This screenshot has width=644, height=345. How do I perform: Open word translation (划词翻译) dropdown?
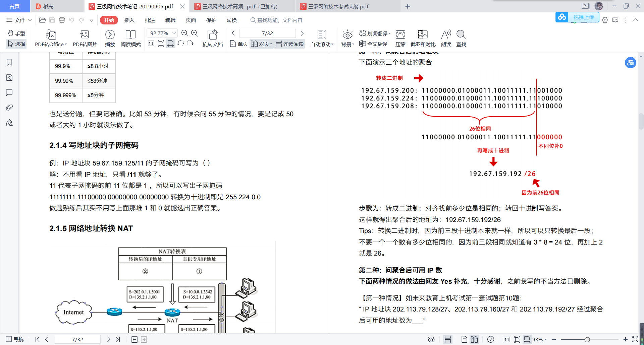tap(375, 33)
